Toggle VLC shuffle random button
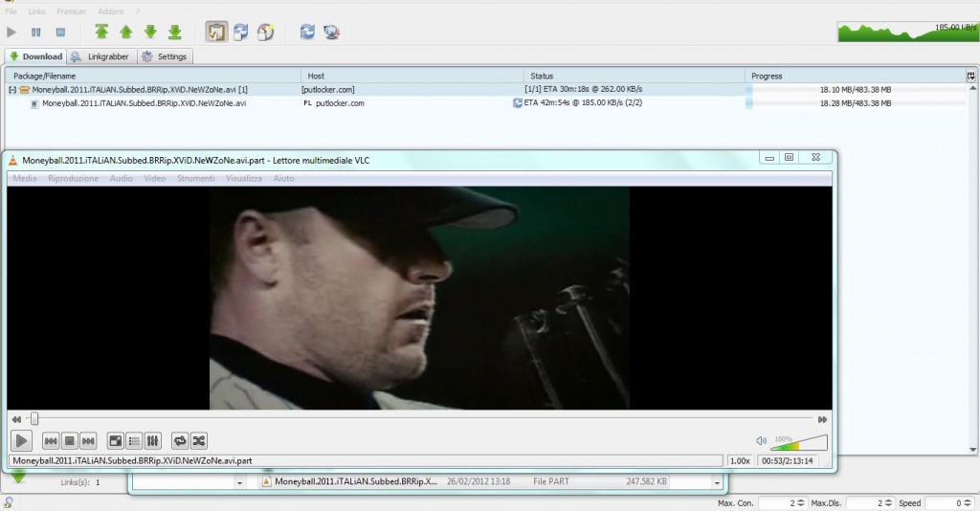The height and width of the screenshot is (511, 980). point(198,440)
